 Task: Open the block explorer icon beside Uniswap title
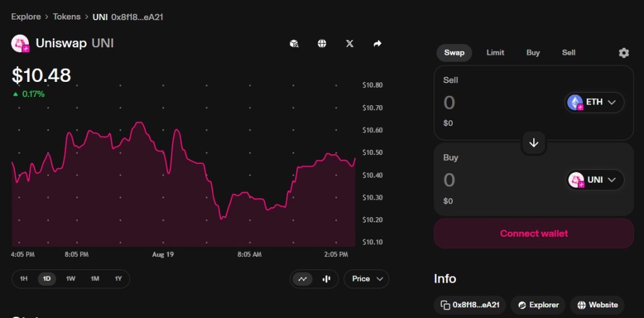[294, 43]
